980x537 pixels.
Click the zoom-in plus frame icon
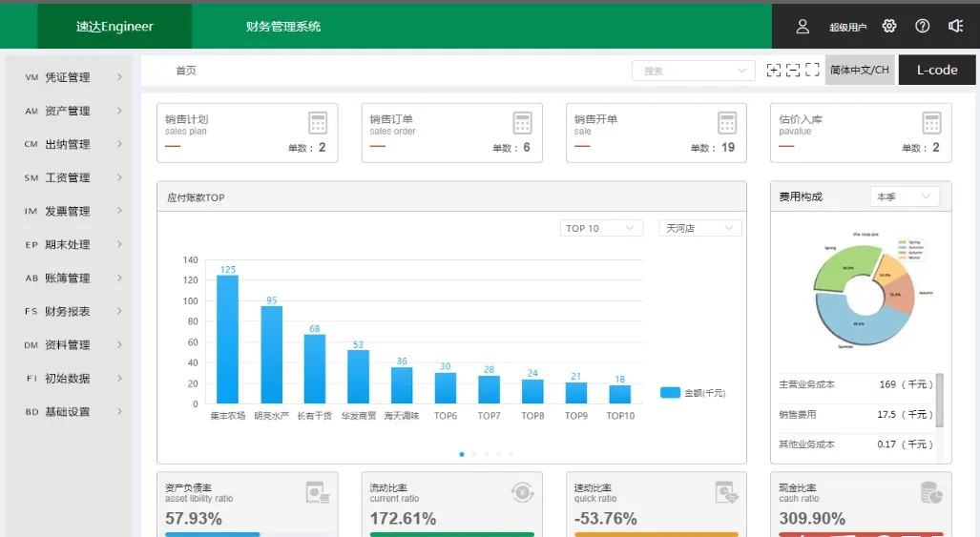pyautogui.click(x=774, y=71)
